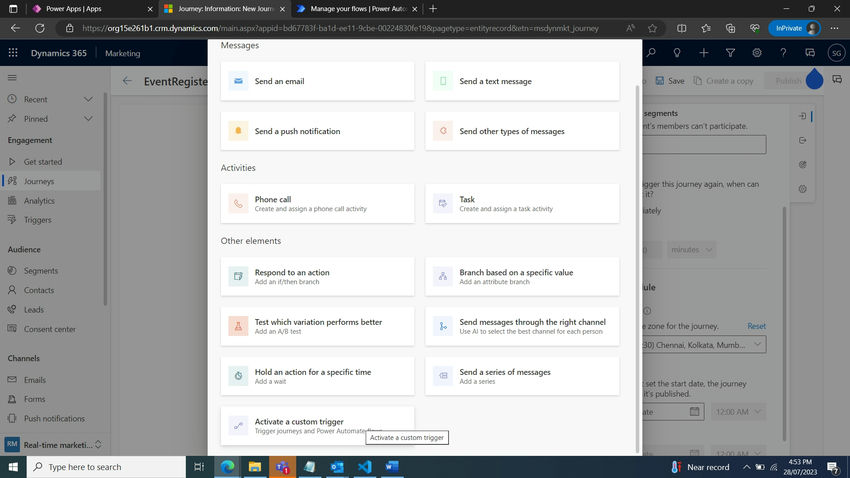Open the 12:00 AM start time dropdown
Viewport: 850px width, 478px height.
pos(738,412)
